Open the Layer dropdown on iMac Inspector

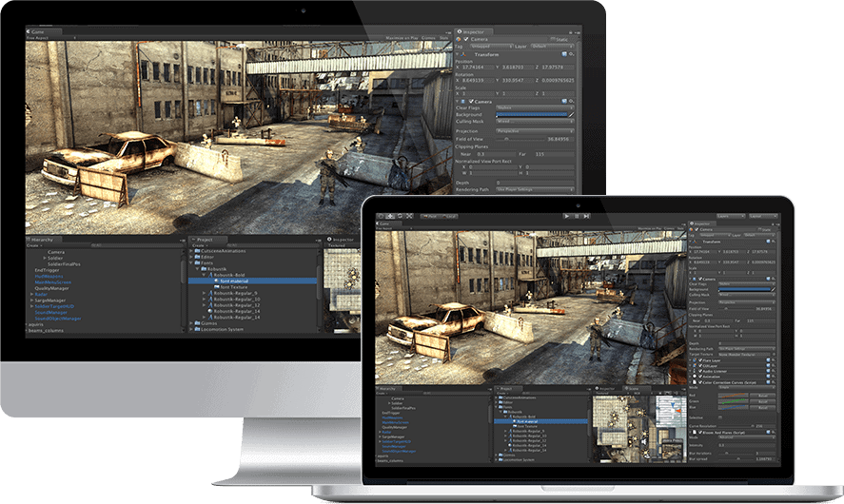[x=552, y=47]
